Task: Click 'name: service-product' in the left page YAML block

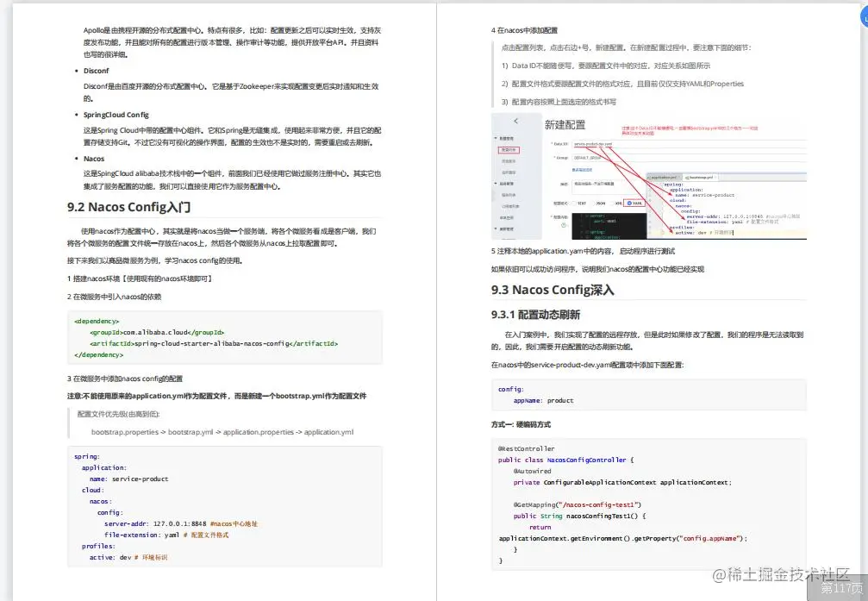Action: 129,479
